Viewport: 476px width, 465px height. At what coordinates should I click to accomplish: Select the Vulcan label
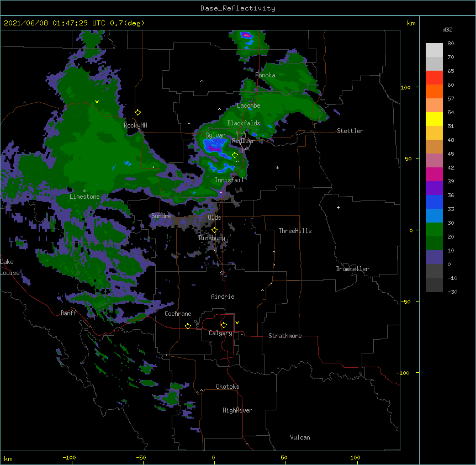click(300, 437)
